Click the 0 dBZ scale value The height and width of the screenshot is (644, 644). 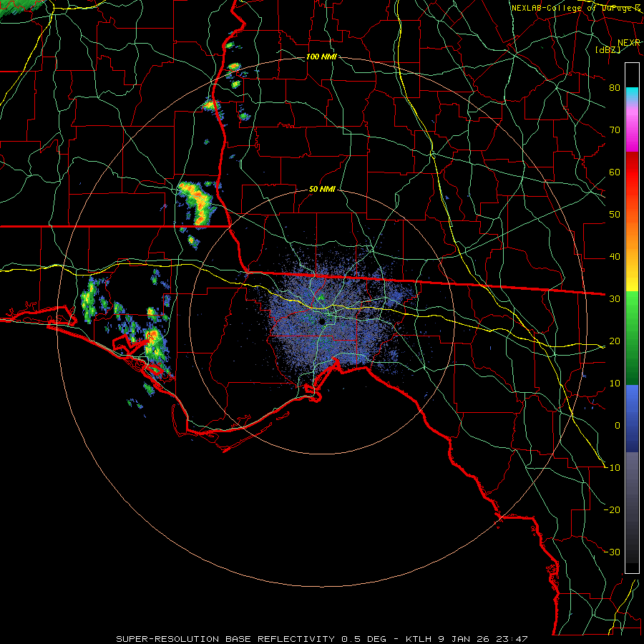coord(618,426)
